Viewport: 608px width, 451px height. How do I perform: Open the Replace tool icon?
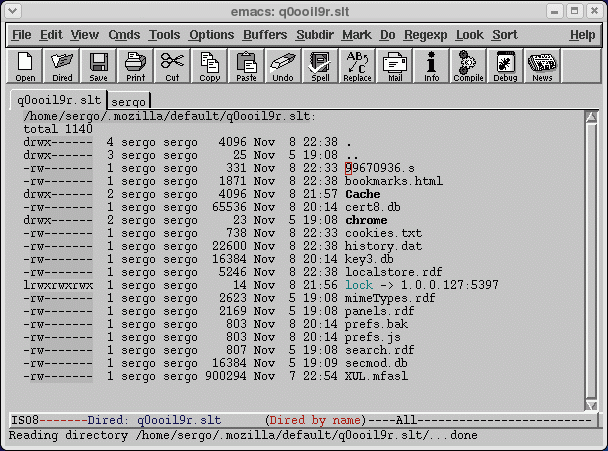[x=357, y=66]
